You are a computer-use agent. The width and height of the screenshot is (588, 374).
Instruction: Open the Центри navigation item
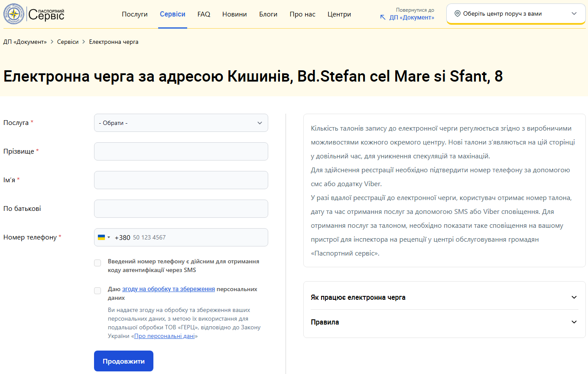coord(339,14)
